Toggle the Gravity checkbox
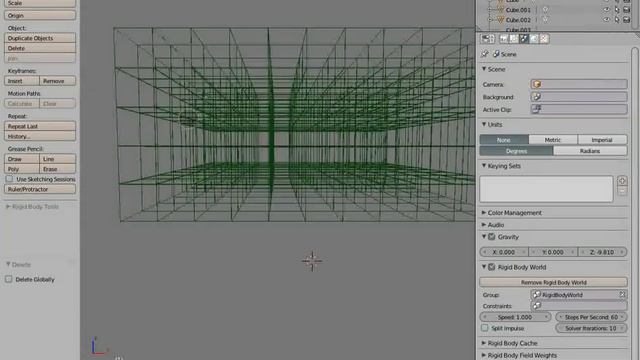Viewport: 640px width, 360px height. tap(492, 237)
